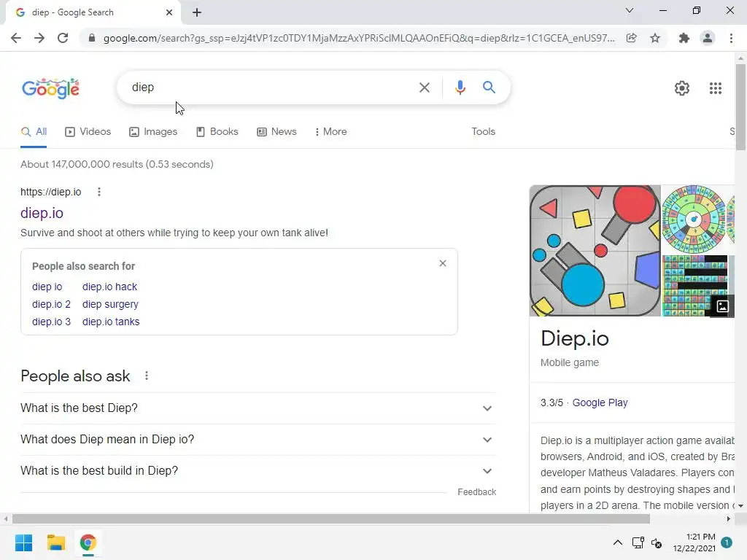The height and width of the screenshot is (560, 747).
Task: Open Google quick settings gear
Action: pos(682,88)
